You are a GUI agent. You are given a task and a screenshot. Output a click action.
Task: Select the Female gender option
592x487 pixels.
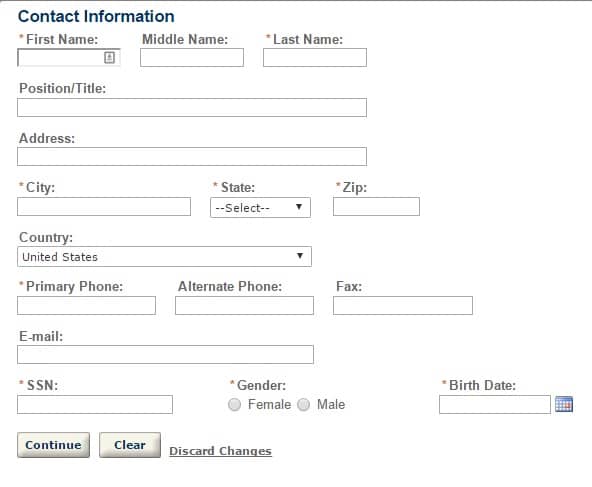(234, 405)
